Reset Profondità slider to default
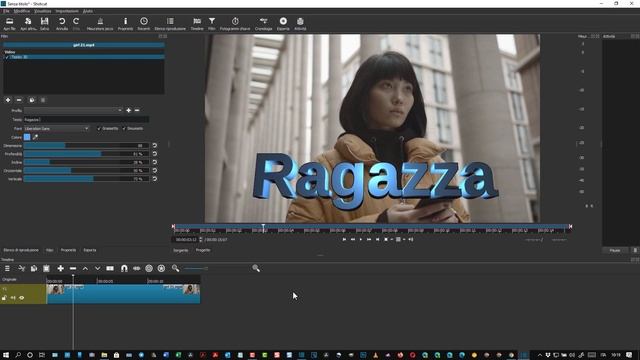The height and width of the screenshot is (360, 640). click(155, 154)
